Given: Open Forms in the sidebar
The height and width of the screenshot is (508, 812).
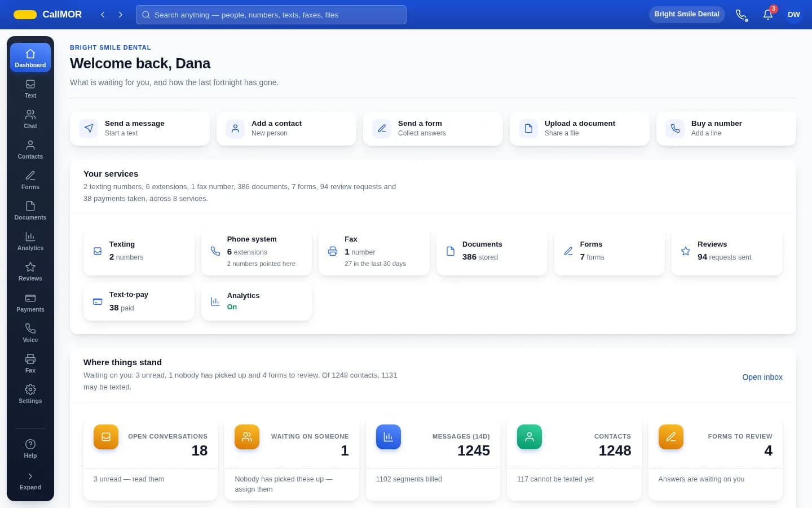Looking at the screenshot, I should click(30, 180).
